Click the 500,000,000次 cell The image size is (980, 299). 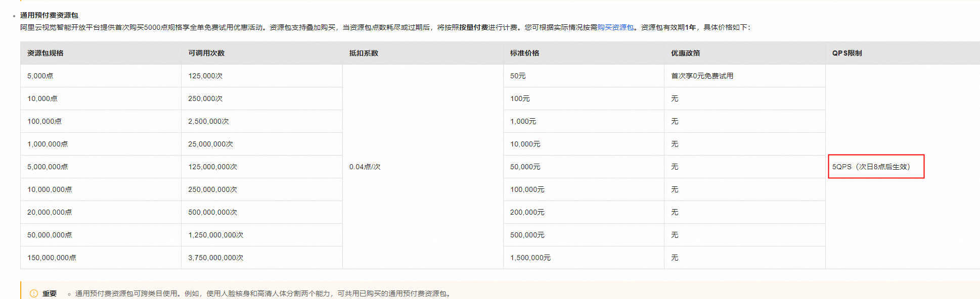pyautogui.click(x=262, y=212)
